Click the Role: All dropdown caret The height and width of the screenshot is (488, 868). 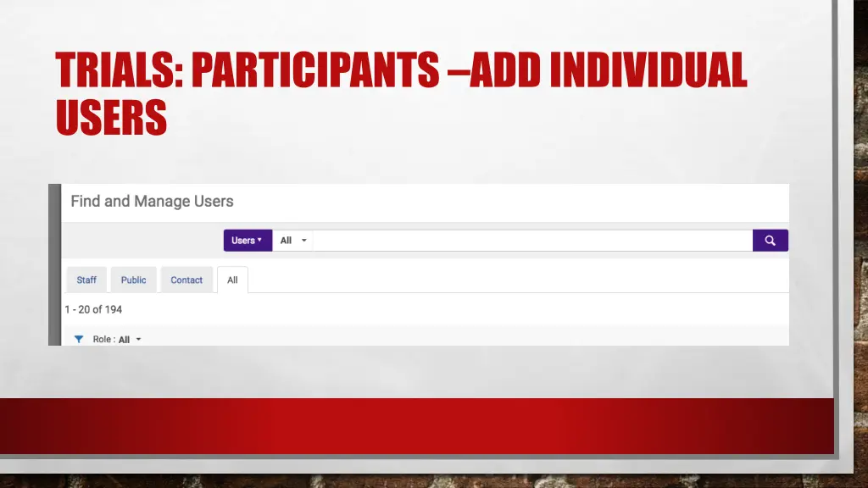(137, 339)
